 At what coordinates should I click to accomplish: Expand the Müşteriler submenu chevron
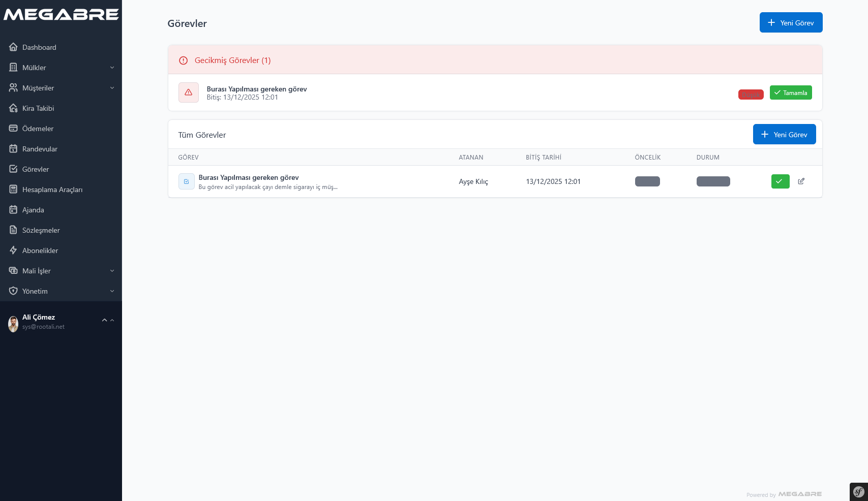pos(112,88)
